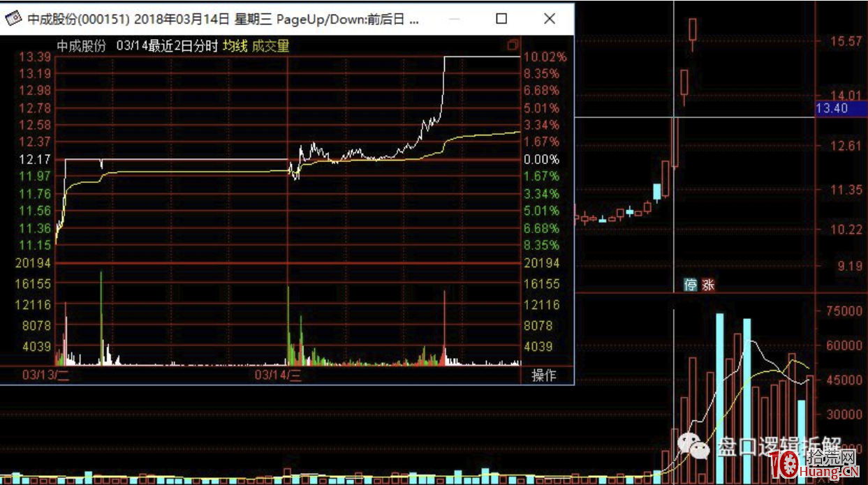868x485 pixels.
Task: Click the 9.19 price label in the K-line chart
Action: pos(848,266)
